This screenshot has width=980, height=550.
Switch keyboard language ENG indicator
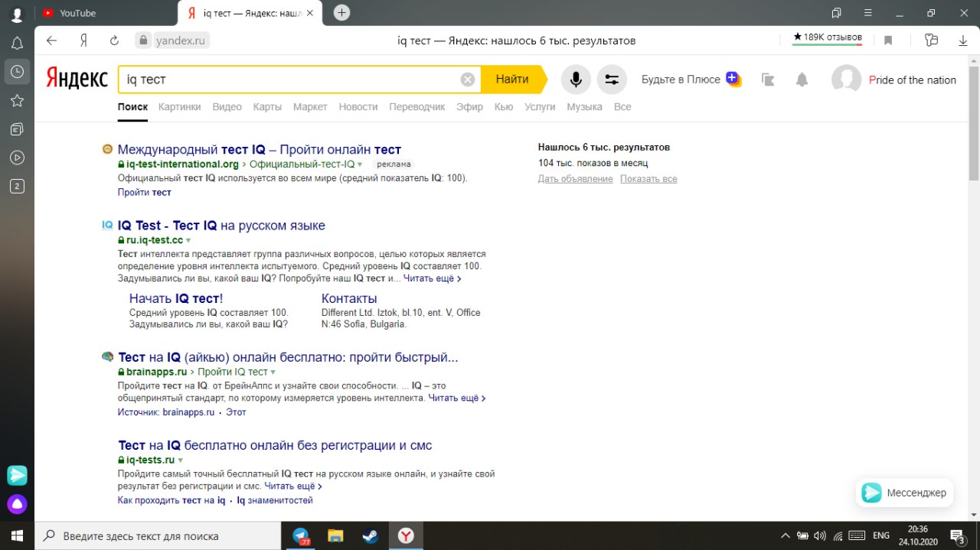(x=880, y=535)
